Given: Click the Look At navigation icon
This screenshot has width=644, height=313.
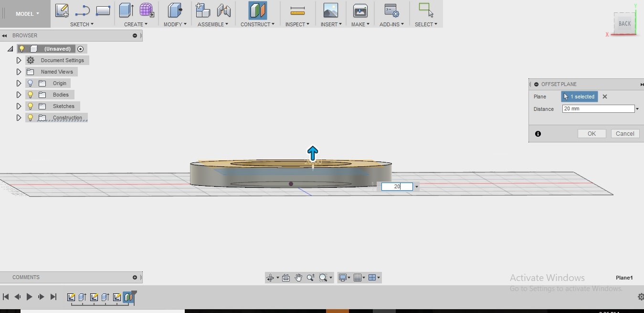Looking at the screenshot, I should tap(286, 278).
